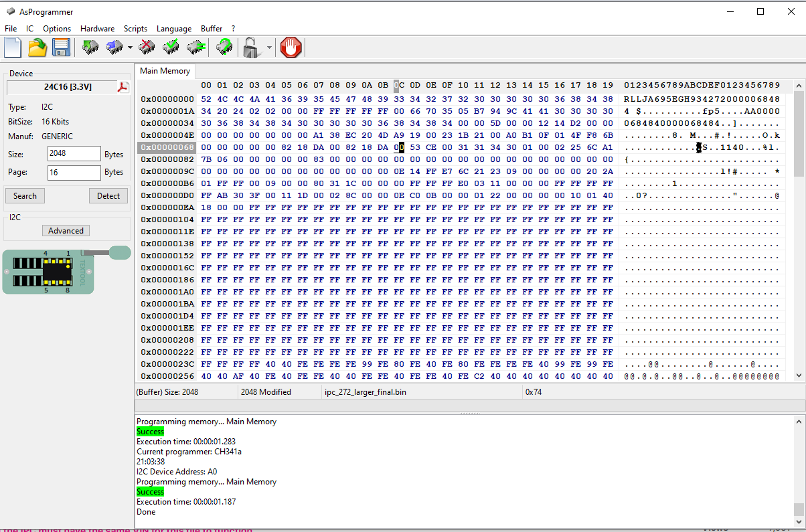
Task: Erase the IC chip
Action: coord(147,48)
